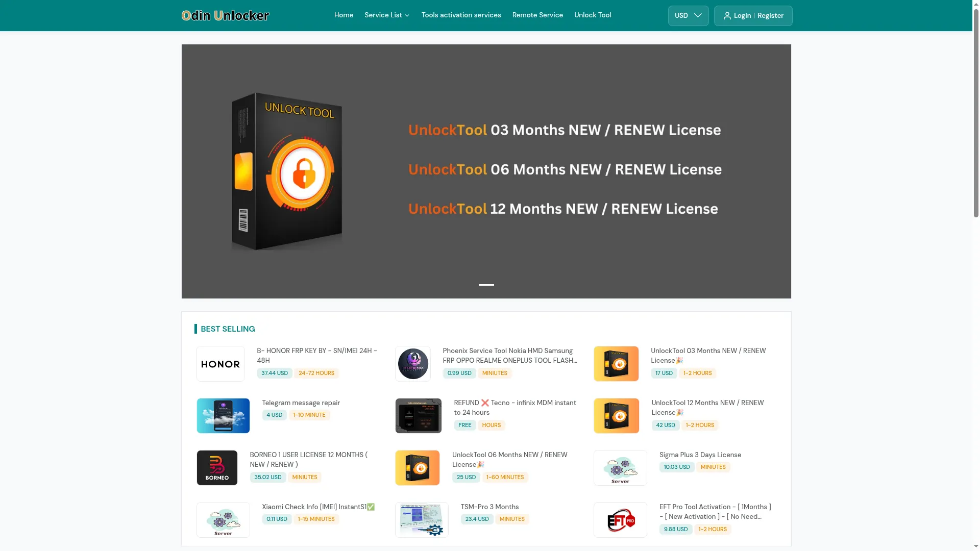Click the 4 USD price tag
980x551 pixels.
[274, 415]
